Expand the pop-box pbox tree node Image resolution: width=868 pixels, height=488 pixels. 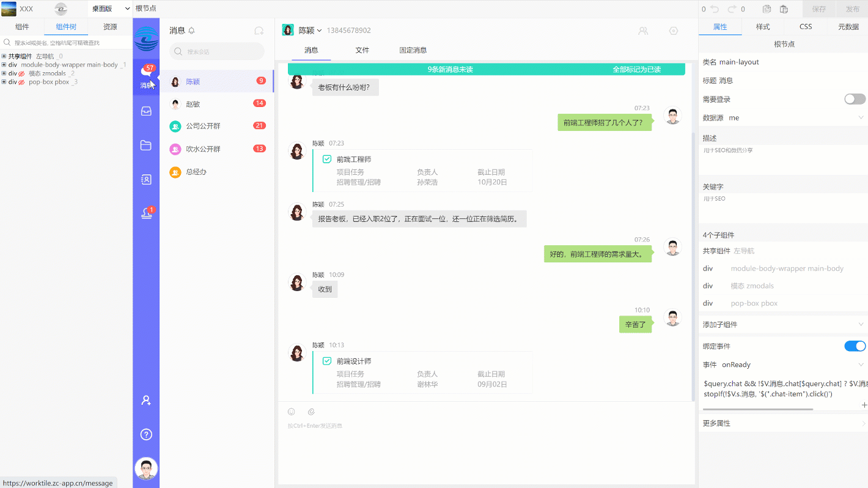(4, 82)
